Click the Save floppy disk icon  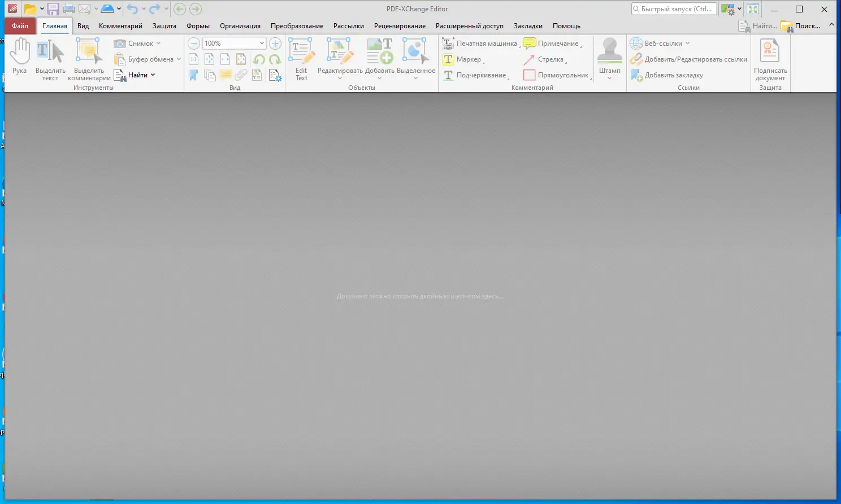tap(53, 9)
